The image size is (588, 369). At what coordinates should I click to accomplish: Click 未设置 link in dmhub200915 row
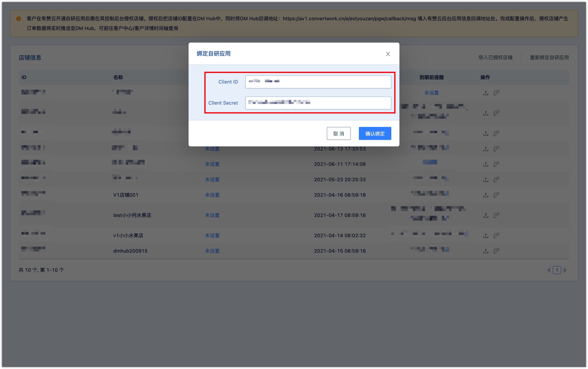click(x=212, y=251)
